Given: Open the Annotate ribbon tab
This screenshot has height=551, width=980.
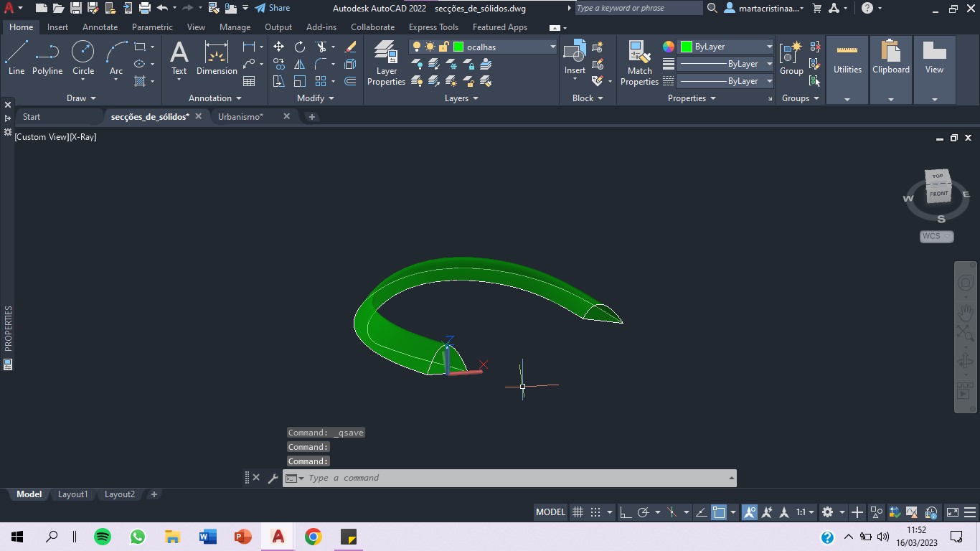Looking at the screenshot, I should (x=100, y=27).
